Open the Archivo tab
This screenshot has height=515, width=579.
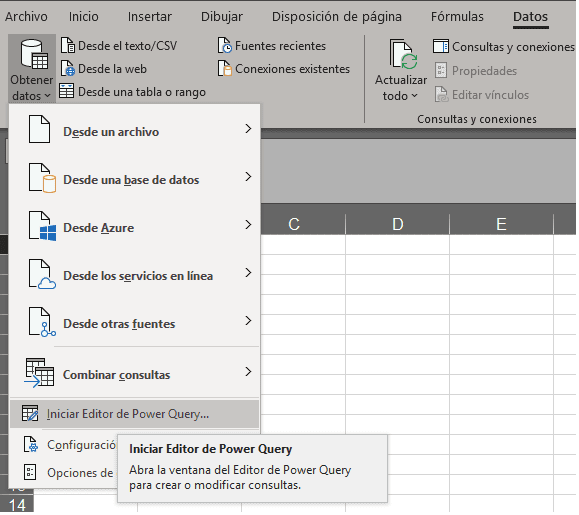tap(26, 17)
